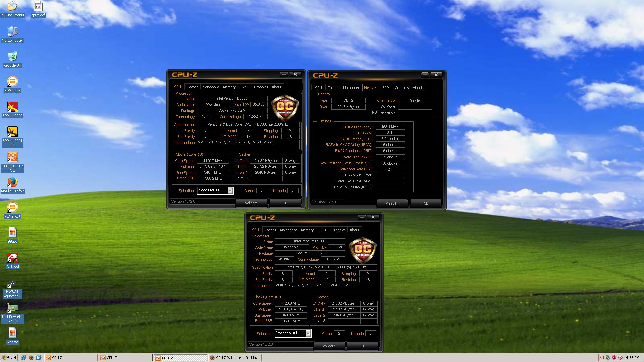Screen dimensions: 644x362
Task: Open SPD tab in the 4420.3 MHz CPU-Z window
Action: pyautogui.click(x=323, y=230)
